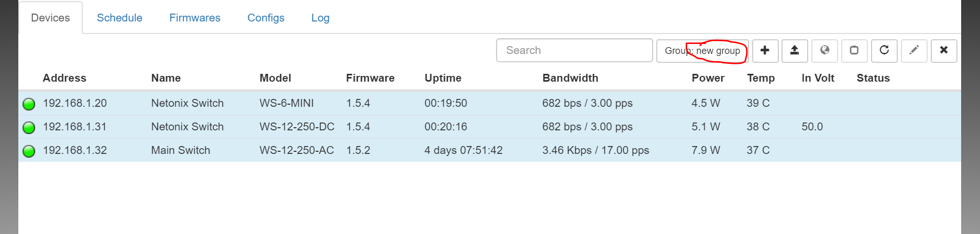The width and height of the screenshot is (980, 234).
Task: Click the Bandwidth column header
Action: tap(570, 78)
